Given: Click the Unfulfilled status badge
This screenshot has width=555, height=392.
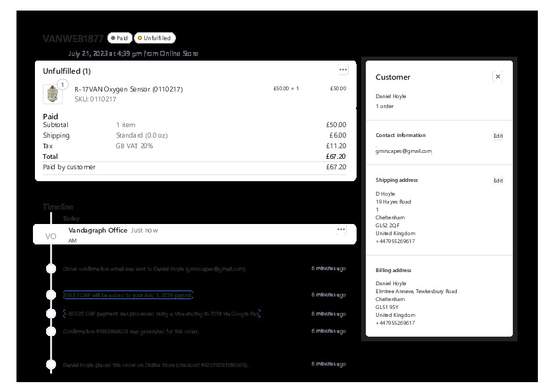Looking at the screenshot, I should (155, 38).
